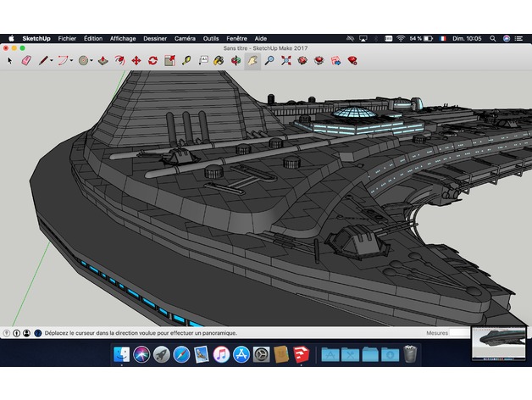Open the Fichier menu

tap(67, 38)
